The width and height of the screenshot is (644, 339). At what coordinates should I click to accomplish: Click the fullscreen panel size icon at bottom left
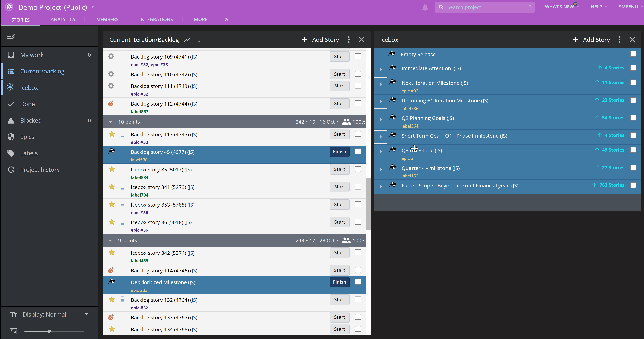point(13,331)
